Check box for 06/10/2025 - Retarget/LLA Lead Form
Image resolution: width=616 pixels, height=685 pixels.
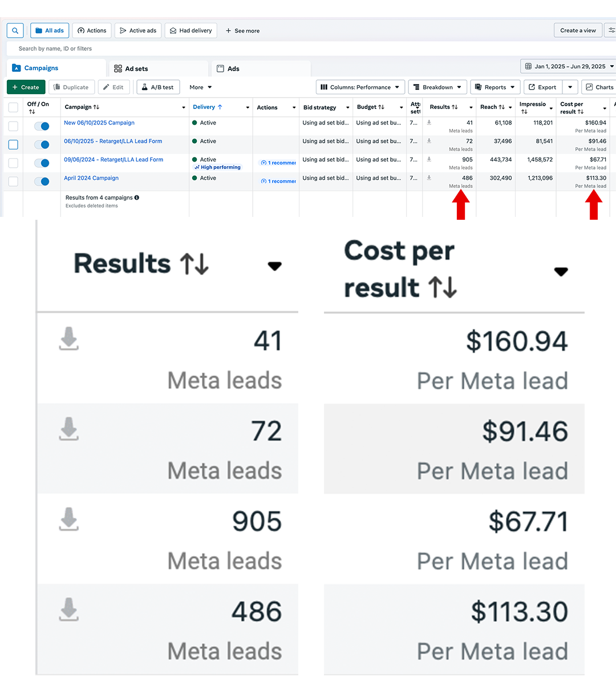(13, 144)
